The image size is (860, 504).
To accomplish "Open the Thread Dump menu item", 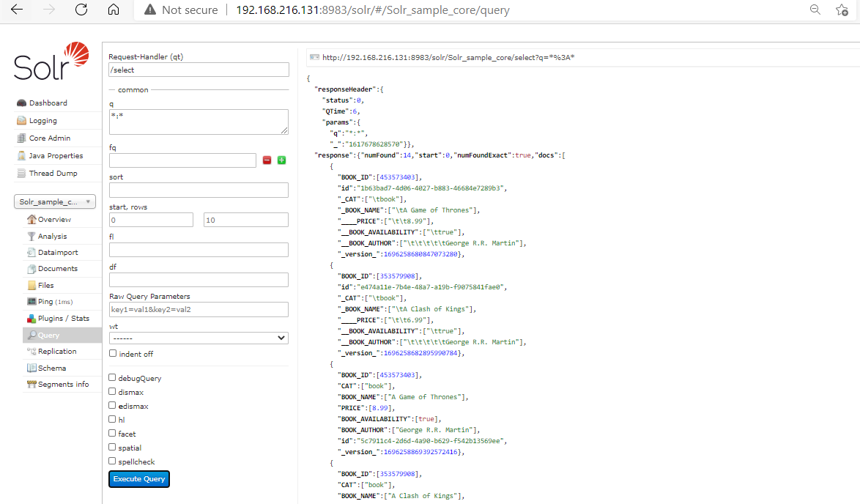I will click(x=53, y=174).
